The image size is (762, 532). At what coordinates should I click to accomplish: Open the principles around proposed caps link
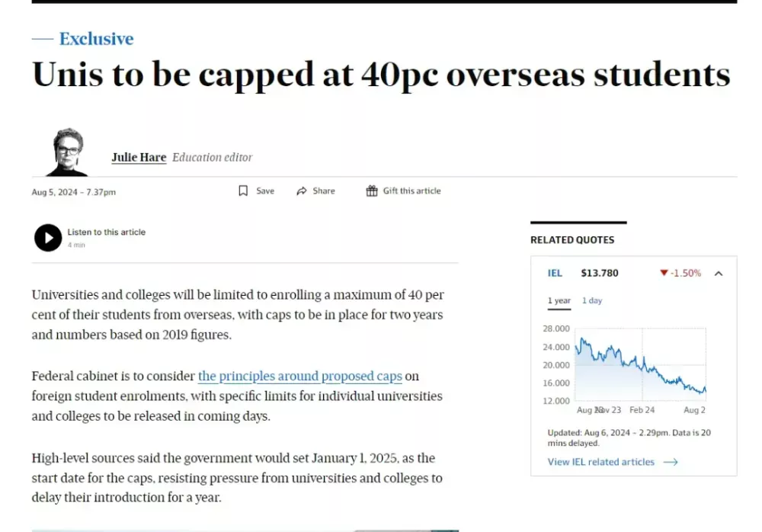(x=299, y=377)
